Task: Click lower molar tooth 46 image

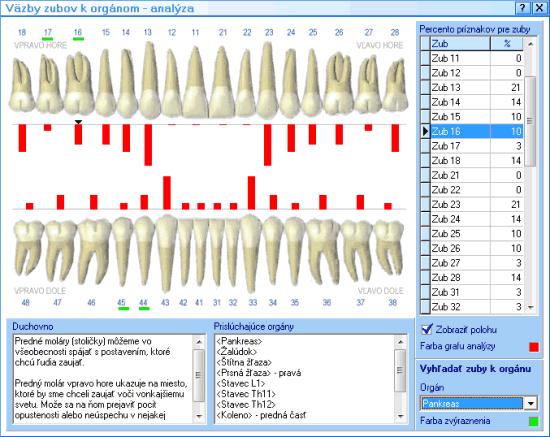Action: pos(93,249)
